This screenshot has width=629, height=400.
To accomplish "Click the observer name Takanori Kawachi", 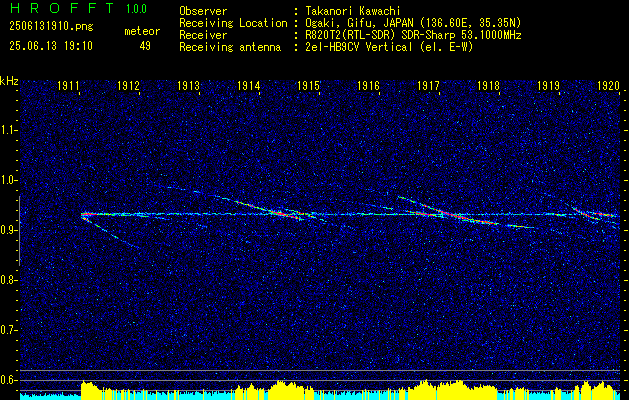I will click(x=353, y=11).
